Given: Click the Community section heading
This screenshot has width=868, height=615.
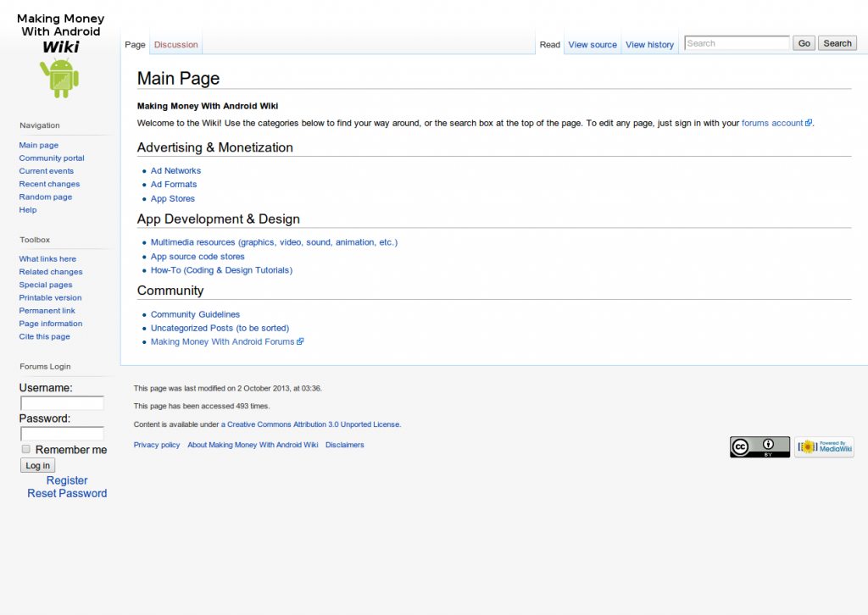Looking at the screenshot, I should pyautogui.click(x=170, y=291).
